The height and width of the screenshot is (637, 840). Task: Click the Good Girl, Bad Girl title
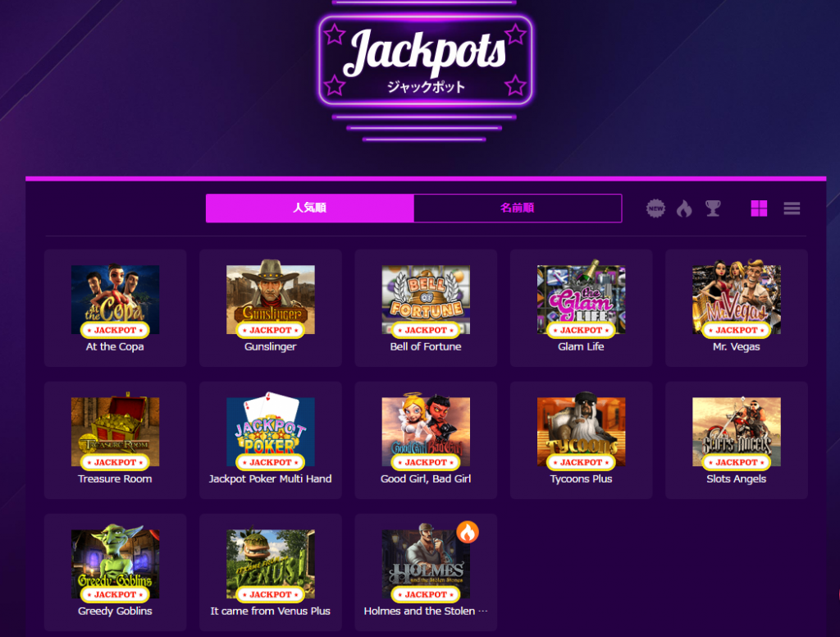click(426, 479)
